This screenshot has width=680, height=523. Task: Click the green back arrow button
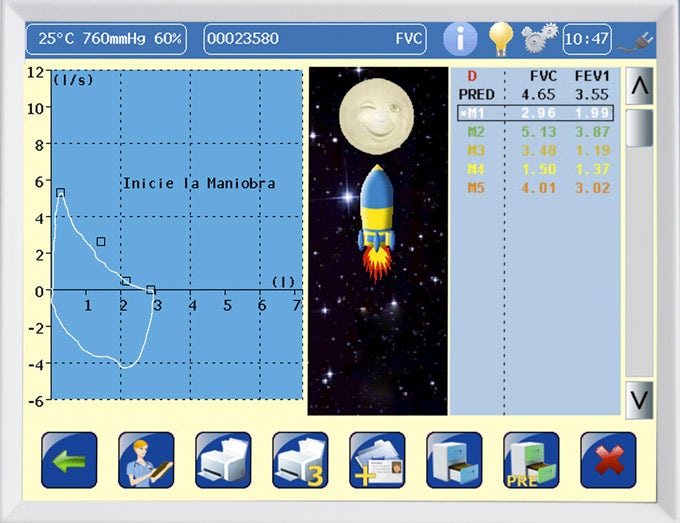tap(69, 460)
